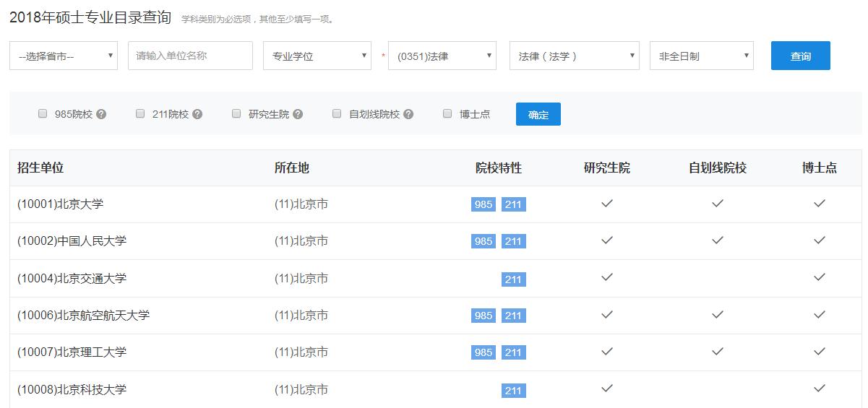Enable the 985院校 checkbox
Viewport: 868px width, 408px height.
[x=43, y=113]
